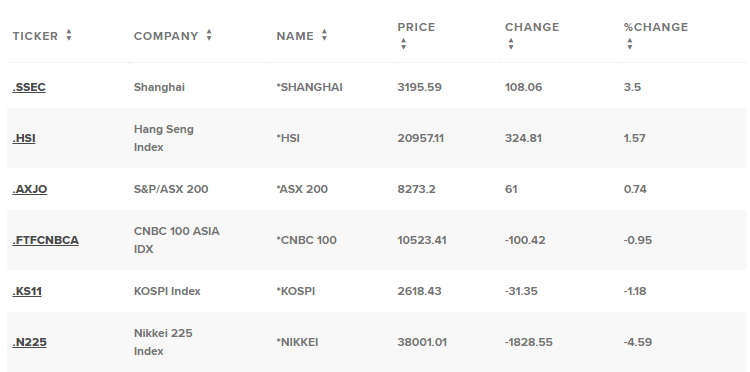Select the TICKER column header
This screenshot has height=372, width=750.
35,36
